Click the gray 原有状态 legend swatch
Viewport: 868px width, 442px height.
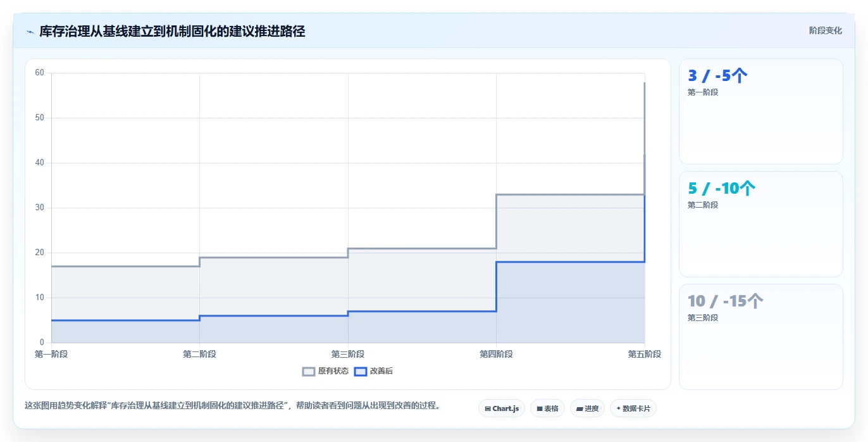[309, 372]
